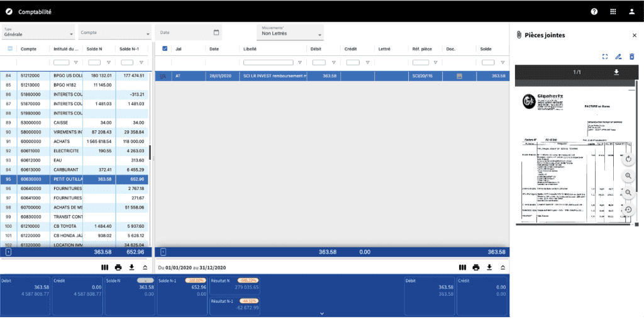Open the Crédit column filter funnel
The image size is (644, 319).
tap(367, 62)
